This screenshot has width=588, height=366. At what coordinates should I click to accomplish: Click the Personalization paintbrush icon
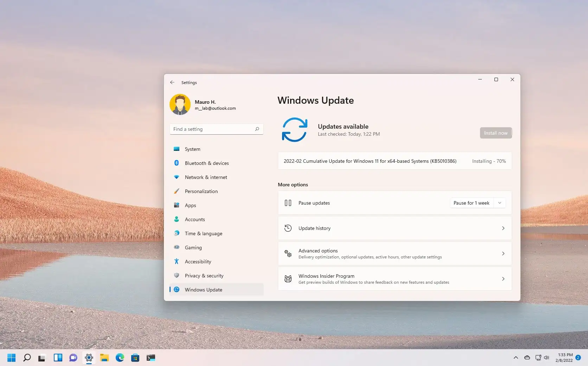click(177, 191)
